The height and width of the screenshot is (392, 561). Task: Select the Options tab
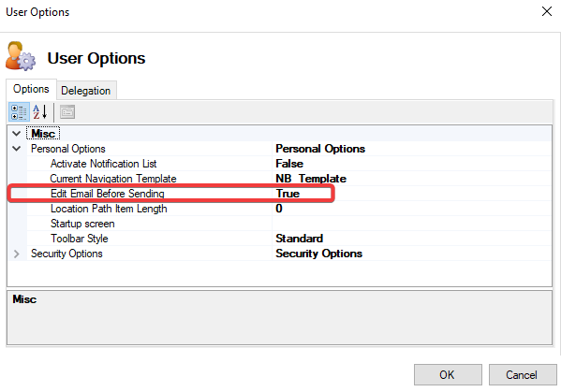(x=31, y=89)
